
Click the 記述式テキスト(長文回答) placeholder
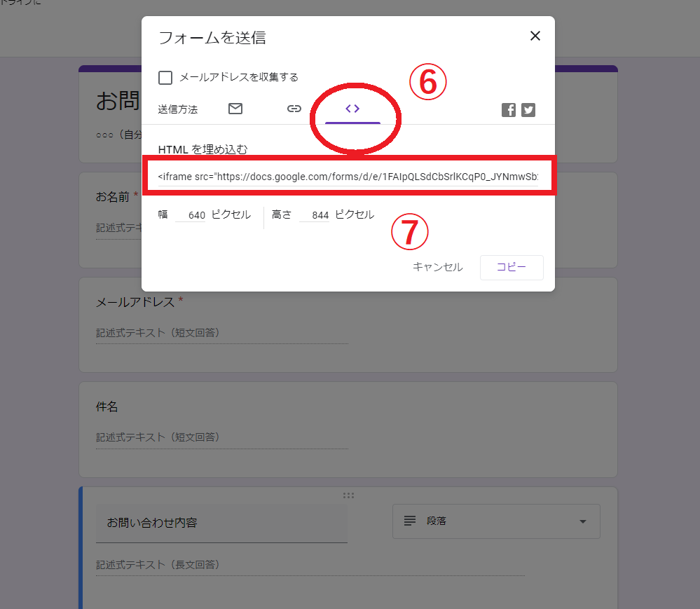tap(158, 565)
